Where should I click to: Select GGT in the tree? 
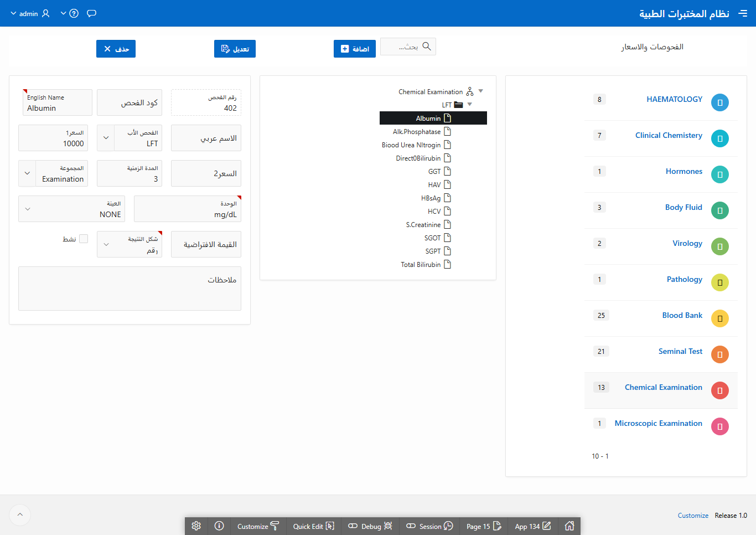[x=439, y=171]
